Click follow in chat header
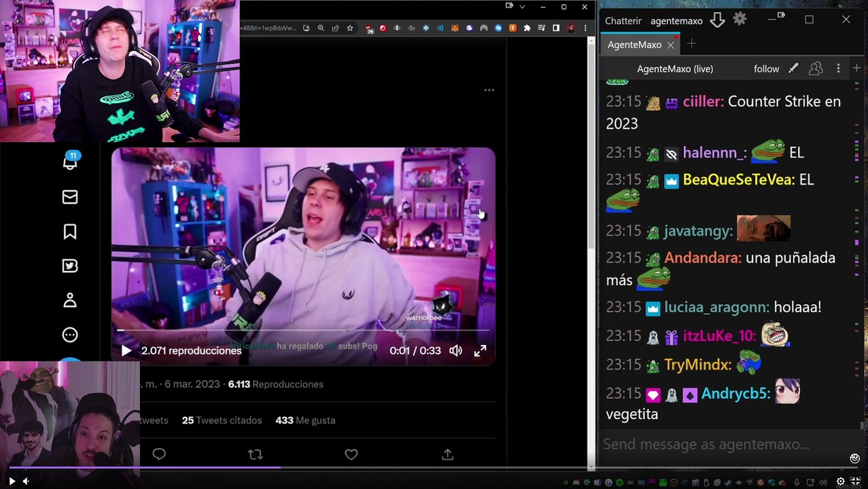 (x=766, y=69)
